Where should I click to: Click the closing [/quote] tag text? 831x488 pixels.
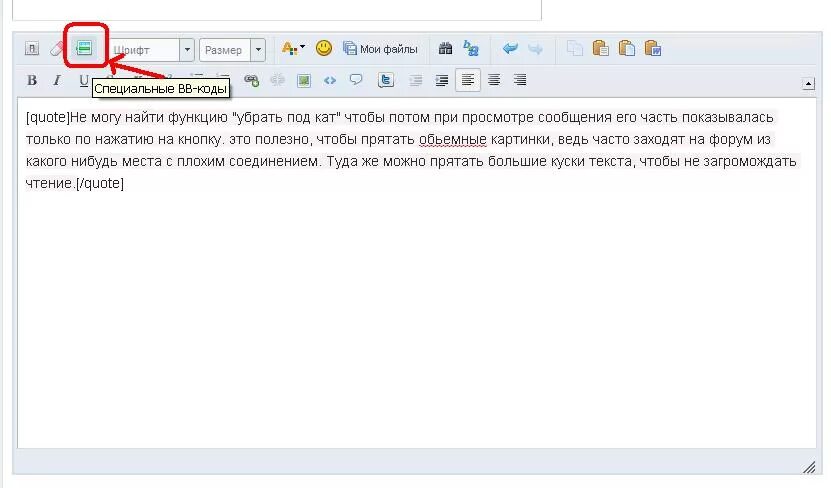[x=100, y=183]
